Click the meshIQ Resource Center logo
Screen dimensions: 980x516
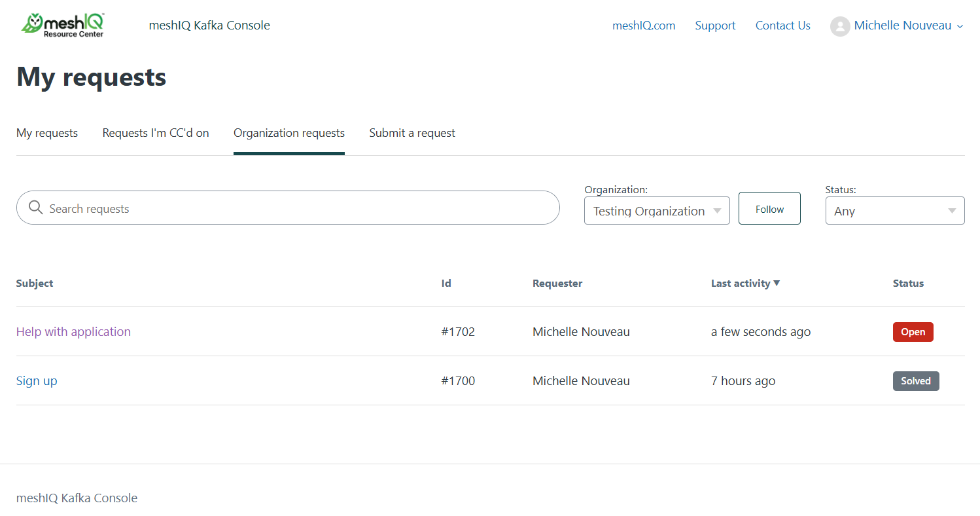63,25
